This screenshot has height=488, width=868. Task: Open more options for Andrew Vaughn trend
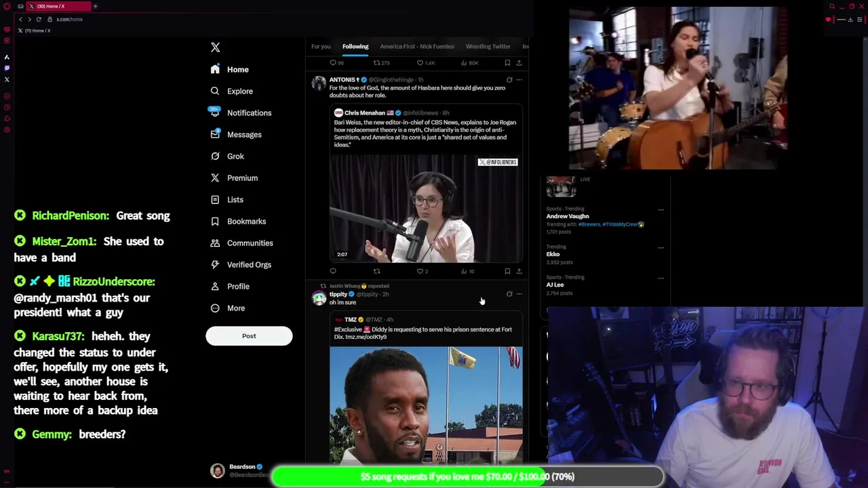(x=660, y=210)
